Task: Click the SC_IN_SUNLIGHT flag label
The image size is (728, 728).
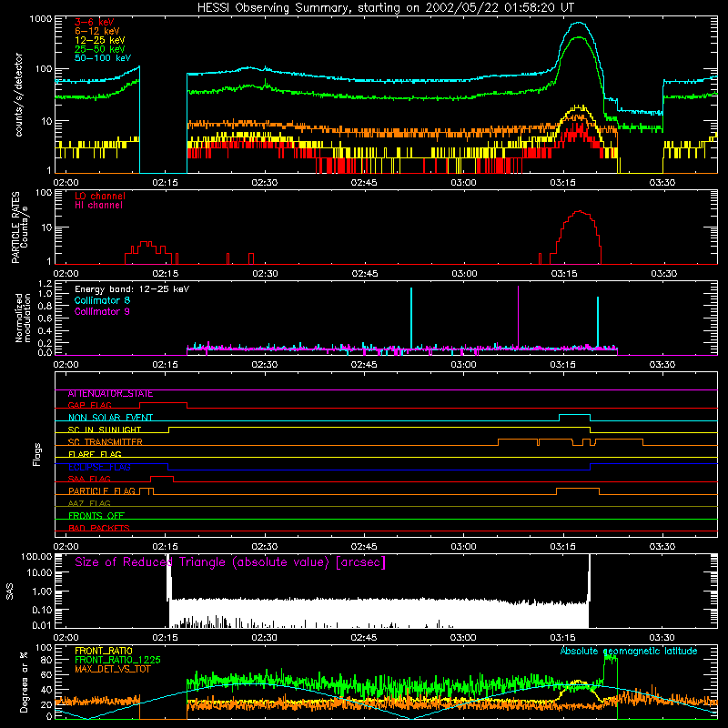Action: click(x=105, y=430)
